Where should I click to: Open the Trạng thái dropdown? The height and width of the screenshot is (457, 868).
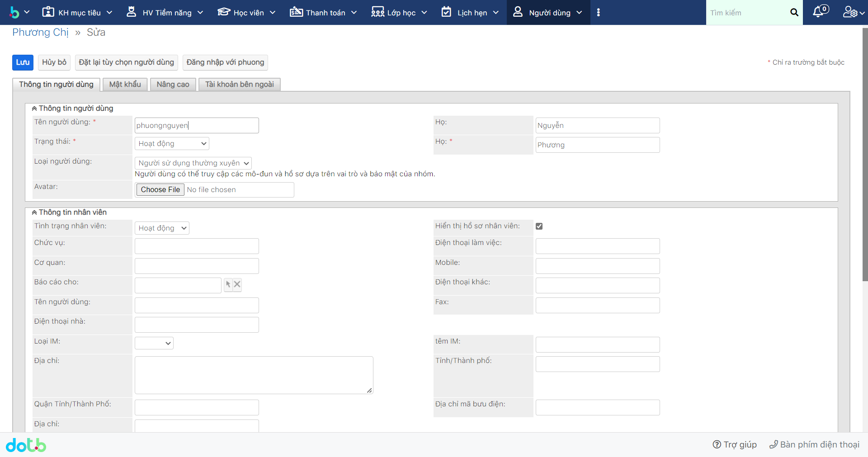(x=172, y=144)
